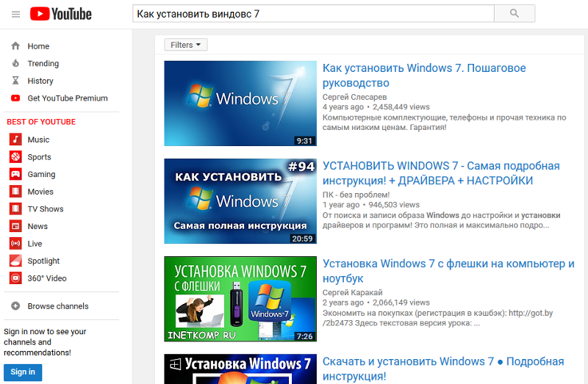Click the Music note icon

(15, 140)
